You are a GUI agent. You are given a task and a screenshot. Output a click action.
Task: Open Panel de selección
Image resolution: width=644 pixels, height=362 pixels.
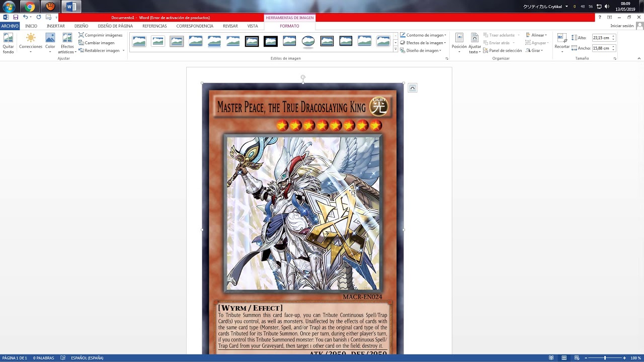click(502, 50)
